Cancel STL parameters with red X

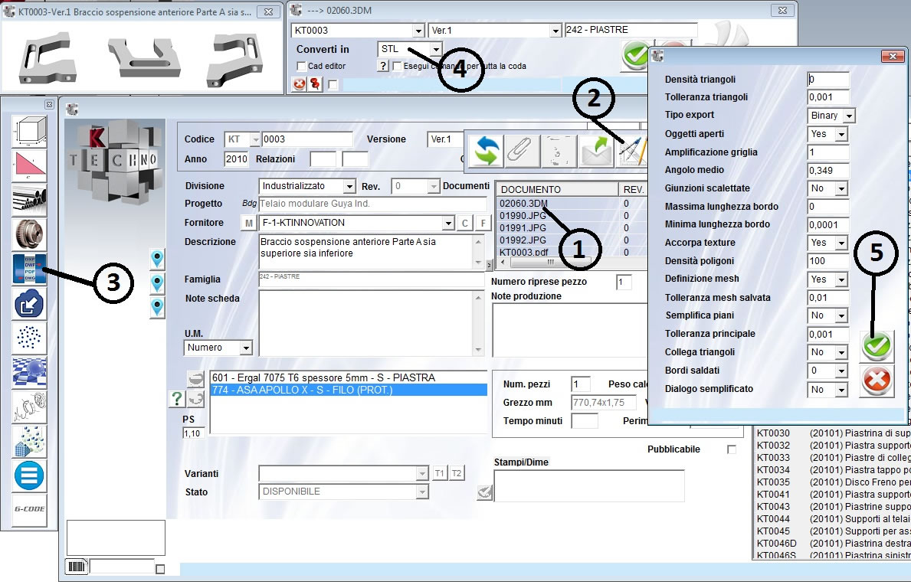[877, 381]
